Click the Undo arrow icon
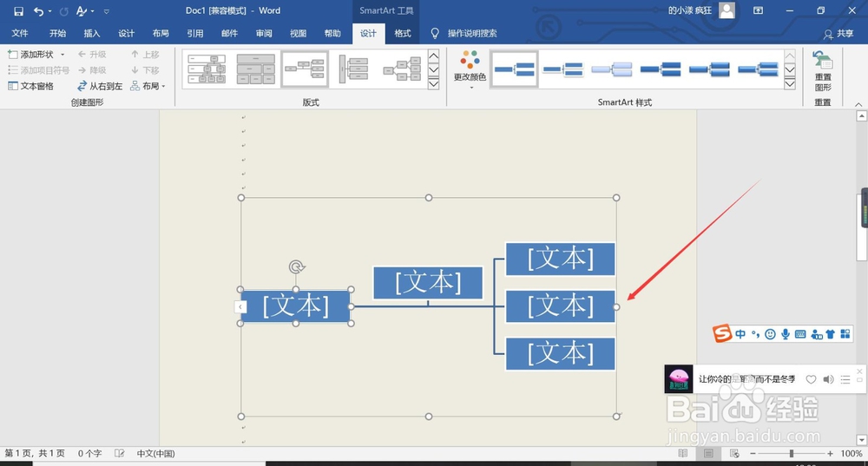Screen dimensions: 868x466 click(x=37, y=11)
